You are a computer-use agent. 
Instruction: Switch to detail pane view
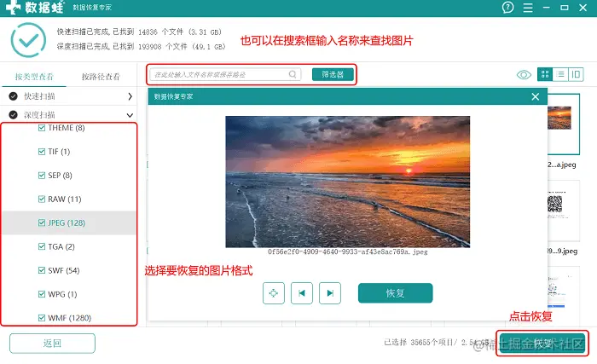click(576, 74)
